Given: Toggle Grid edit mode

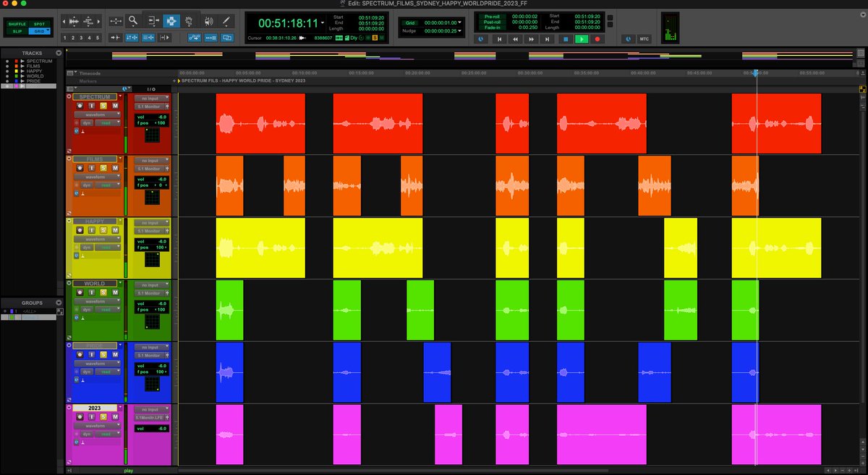Looking at the screenshot, I should pos(39,31).
